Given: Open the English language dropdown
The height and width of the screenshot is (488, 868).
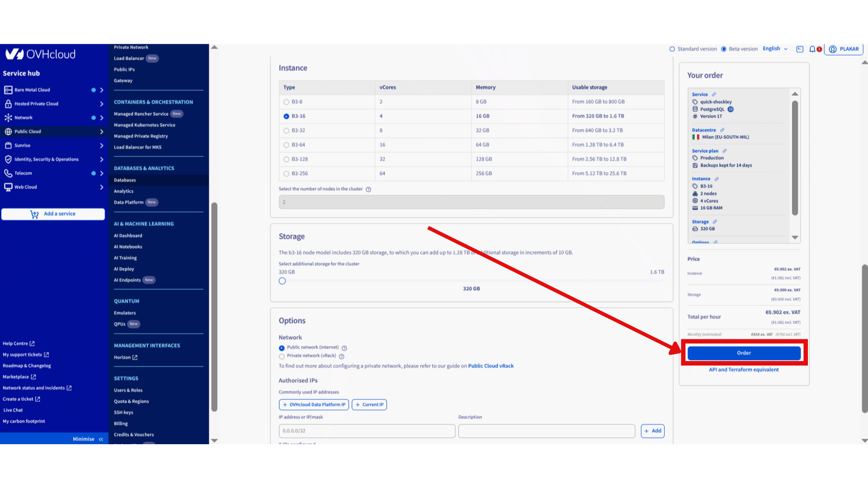Looking at the screenshot, I should 774,49.
